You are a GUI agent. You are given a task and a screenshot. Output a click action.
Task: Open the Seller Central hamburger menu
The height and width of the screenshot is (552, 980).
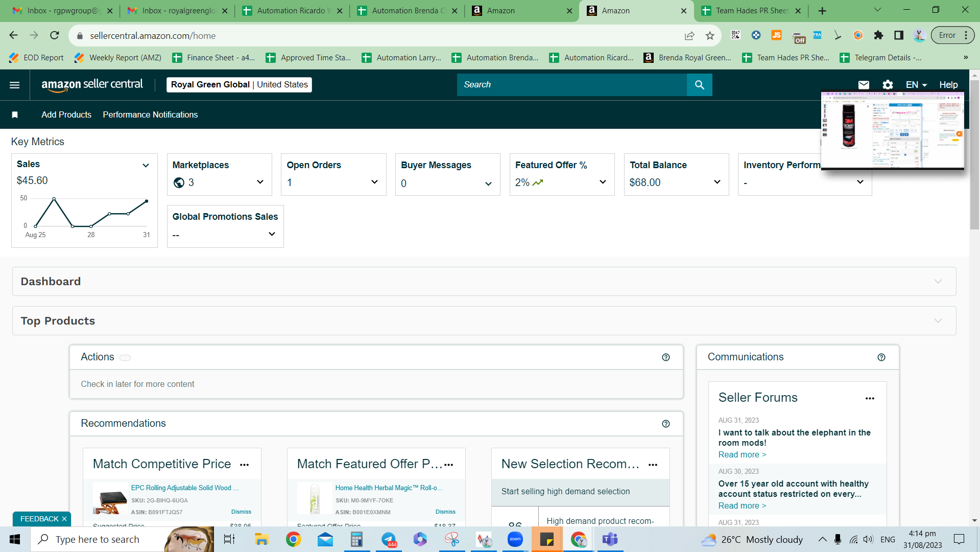pos(15,85)
